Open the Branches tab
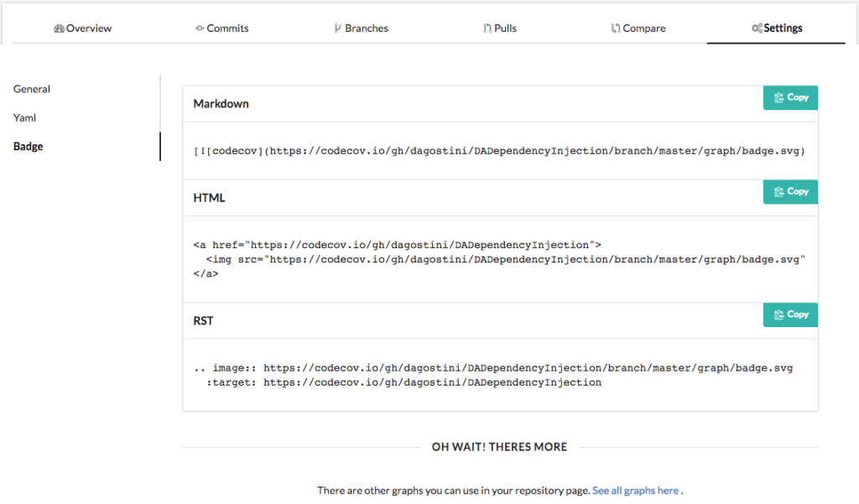This screenshot has width=859, height=504. click(x=361, y=29)
